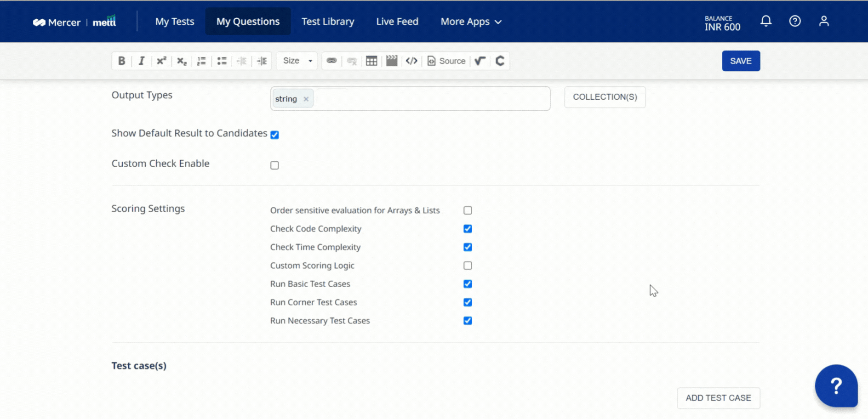Uncheck Check Time Complexity
Screen dimensions: 868x419
click(x=468, y=247)
